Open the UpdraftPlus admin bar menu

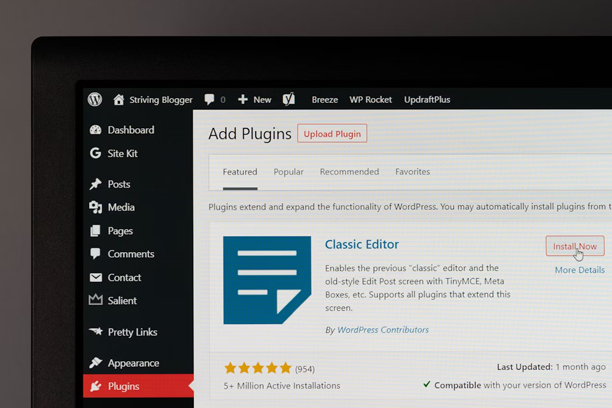point(427,100)
